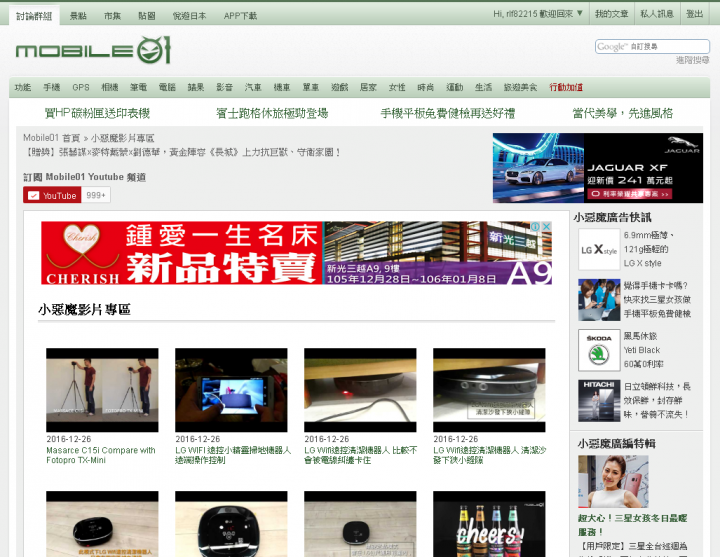Play the cheers bottles video thumbnail
This screenshot has width=720, height=557.
coord(489,524)
